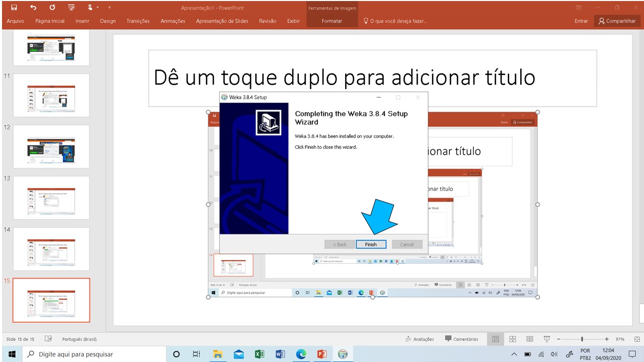
Task: Click Weka installer taskbar icon
Action: coord(343,354)
